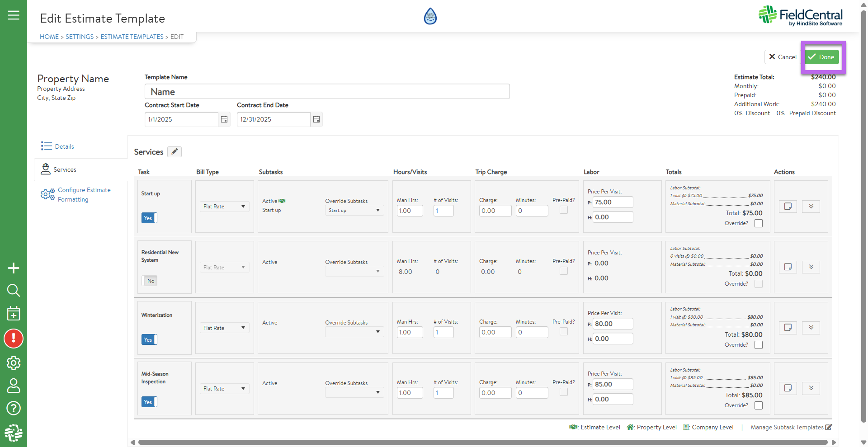Click the green Done button

[x=822, y=57]
